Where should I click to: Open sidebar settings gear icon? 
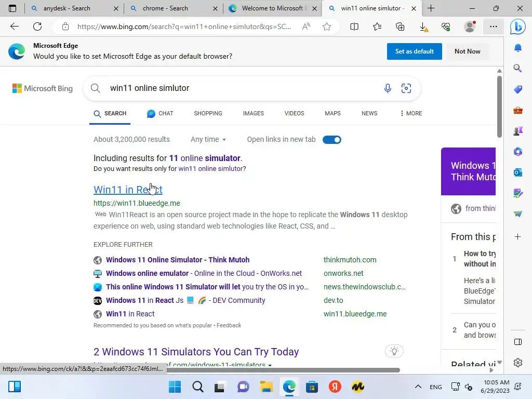coord(518,363)
